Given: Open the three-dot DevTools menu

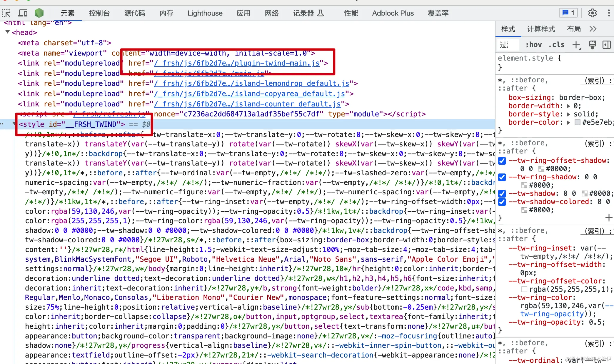Looking at the screenshot, I should click(608, 13).
